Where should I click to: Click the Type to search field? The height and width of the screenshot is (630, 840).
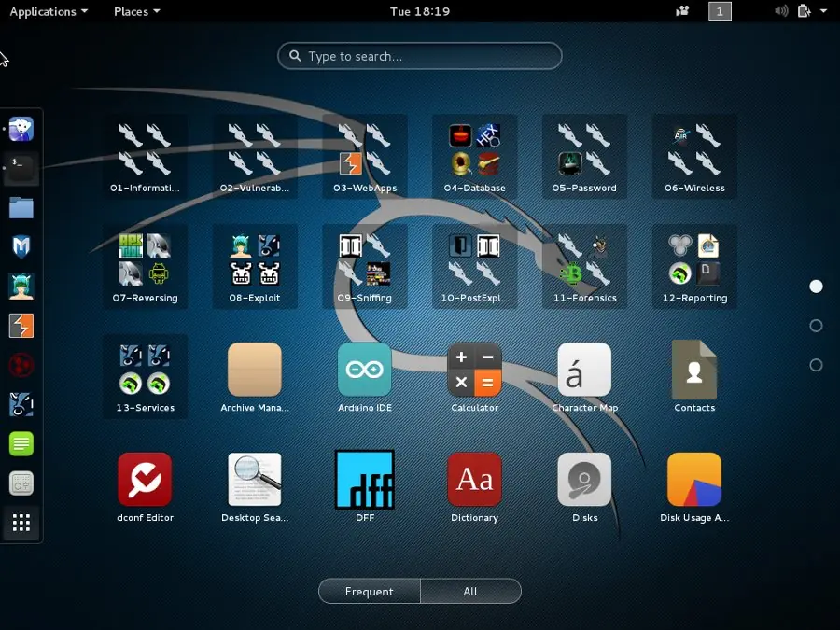(x=419, y=56)
